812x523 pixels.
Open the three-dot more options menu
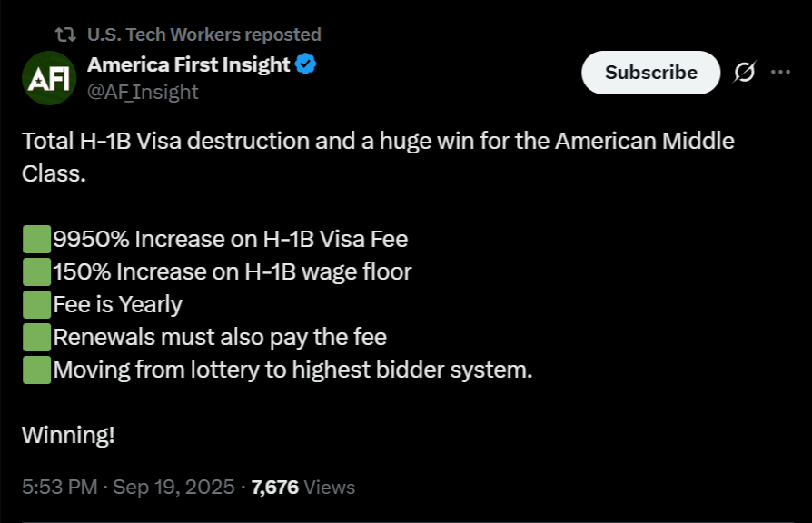780,72
